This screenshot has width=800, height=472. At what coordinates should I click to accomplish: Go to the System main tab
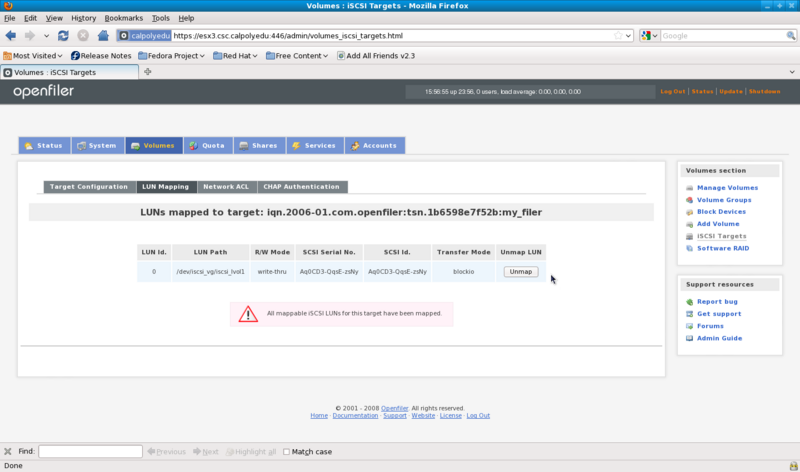point(97,145)
